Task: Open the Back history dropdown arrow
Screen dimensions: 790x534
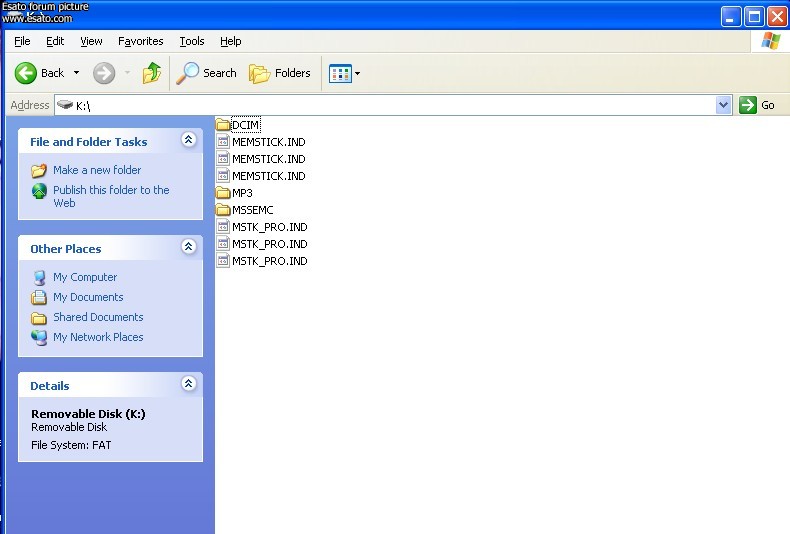Action: [77, 73]
